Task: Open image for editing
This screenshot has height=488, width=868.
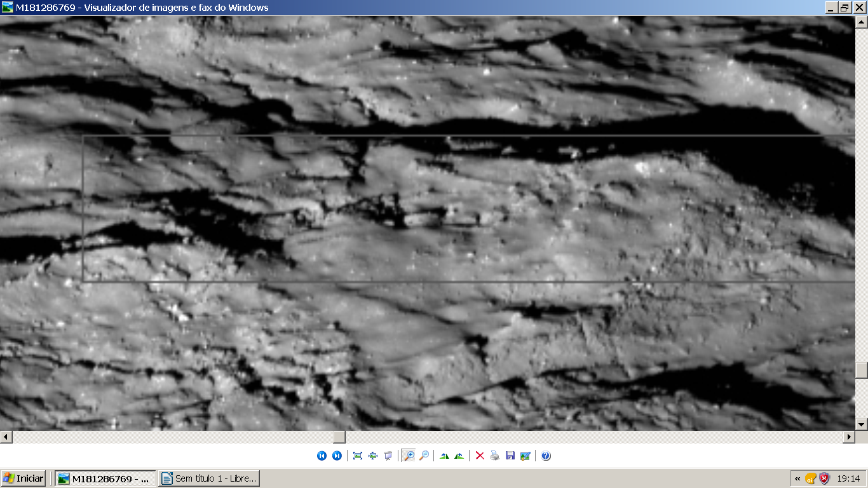Action: click(526, 456)
